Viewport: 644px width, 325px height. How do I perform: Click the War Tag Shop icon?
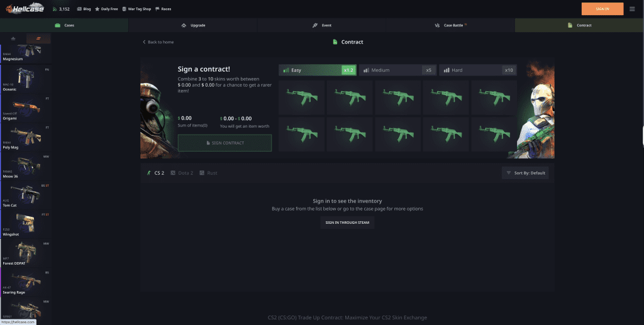pos(125,9)
